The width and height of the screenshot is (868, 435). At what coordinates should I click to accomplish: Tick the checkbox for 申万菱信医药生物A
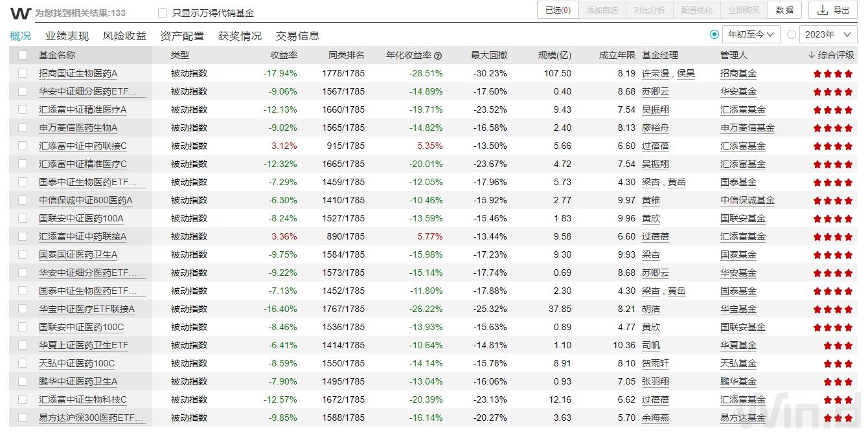pos(23,128)
